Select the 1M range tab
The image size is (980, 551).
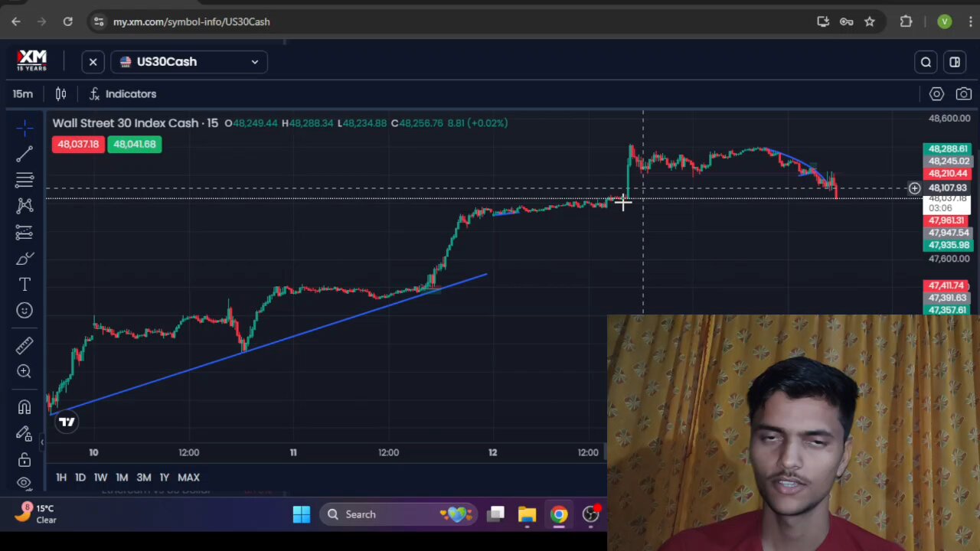pyautogui.click(x=122, y=478)
